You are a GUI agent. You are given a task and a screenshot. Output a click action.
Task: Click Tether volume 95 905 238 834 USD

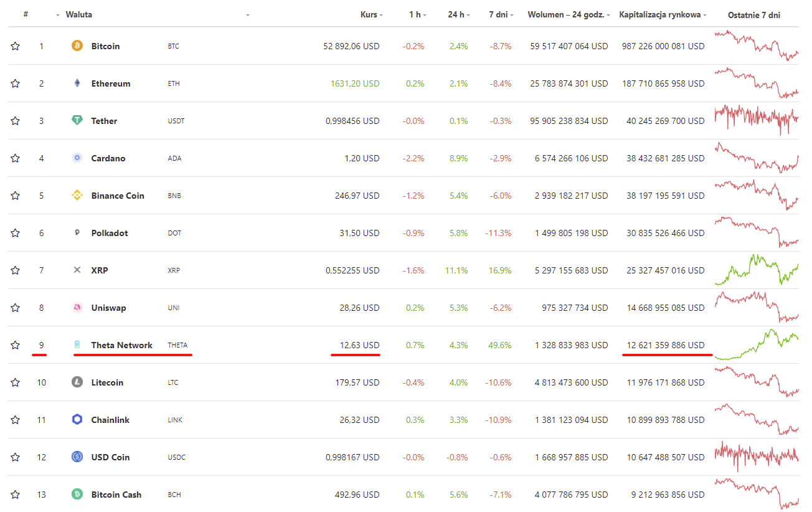point(569,121)
